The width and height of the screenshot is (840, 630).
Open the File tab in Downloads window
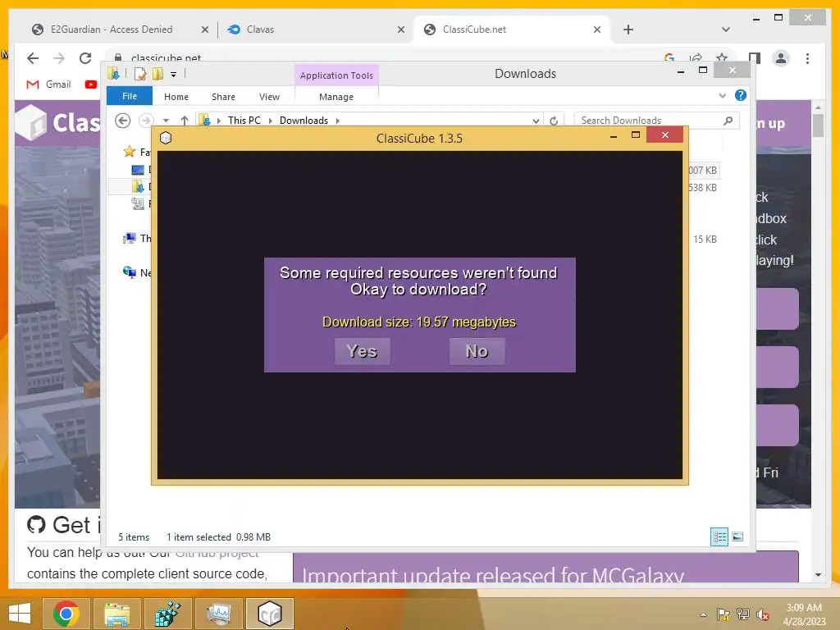click(x=129, y=96)
